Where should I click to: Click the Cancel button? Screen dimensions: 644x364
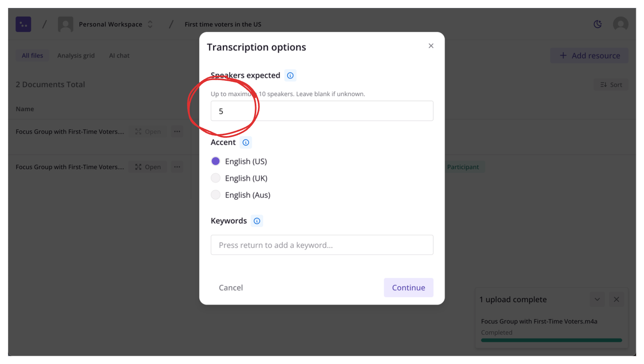pos(231,288)
